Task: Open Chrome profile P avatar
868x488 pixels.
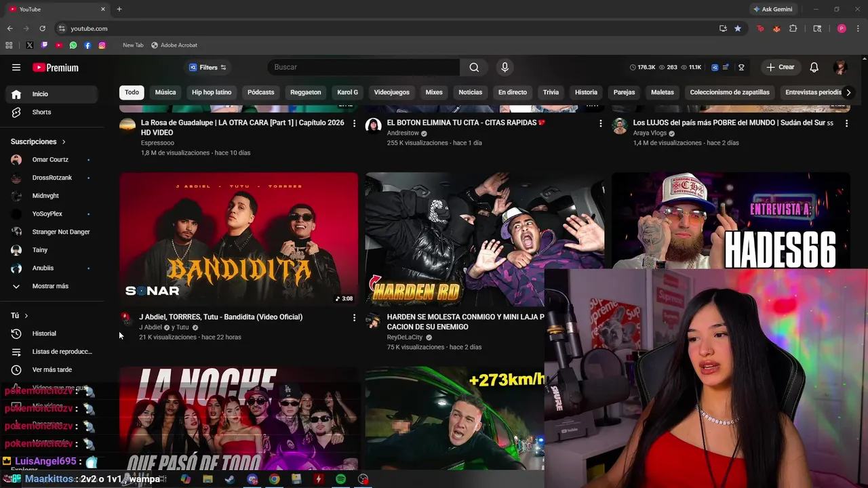Action: coord(842,28)
